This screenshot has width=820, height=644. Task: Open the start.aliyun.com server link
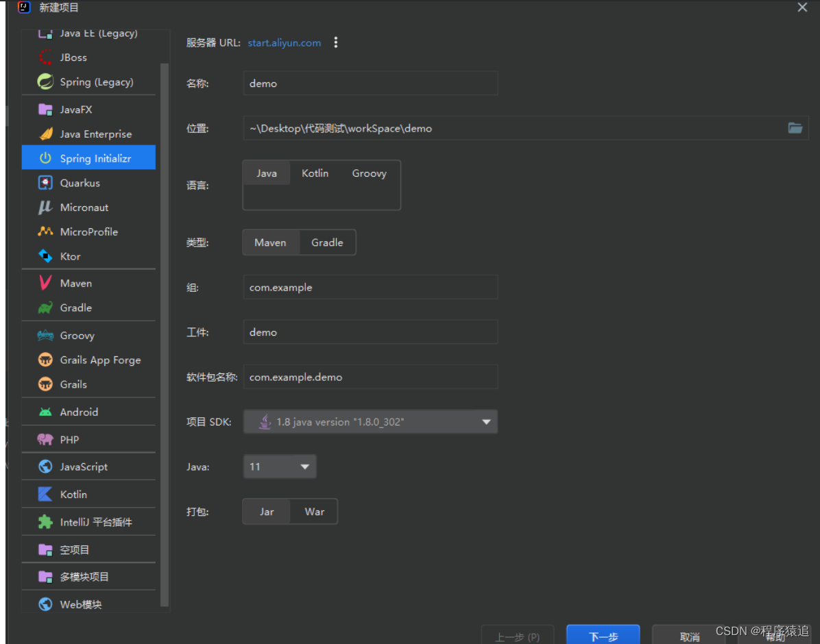tap(285, 43)
